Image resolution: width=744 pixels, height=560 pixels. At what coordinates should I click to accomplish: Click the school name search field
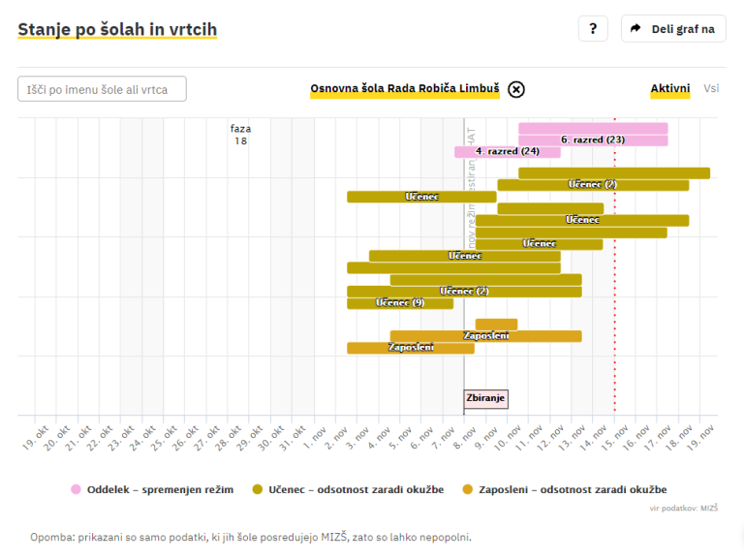[x=102, y=89]
